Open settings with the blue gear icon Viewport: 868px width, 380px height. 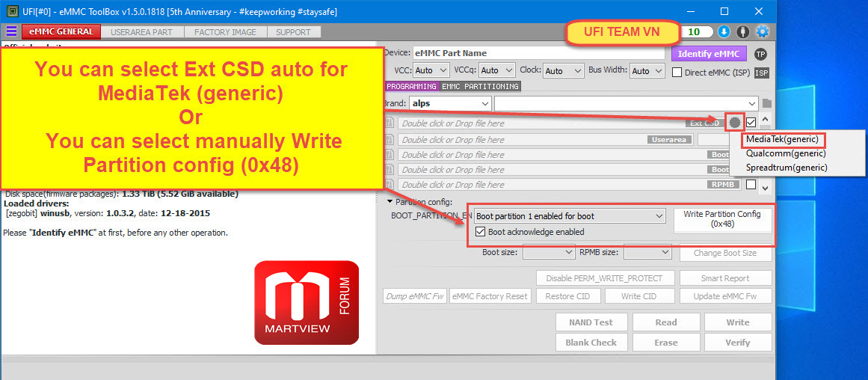763,31
